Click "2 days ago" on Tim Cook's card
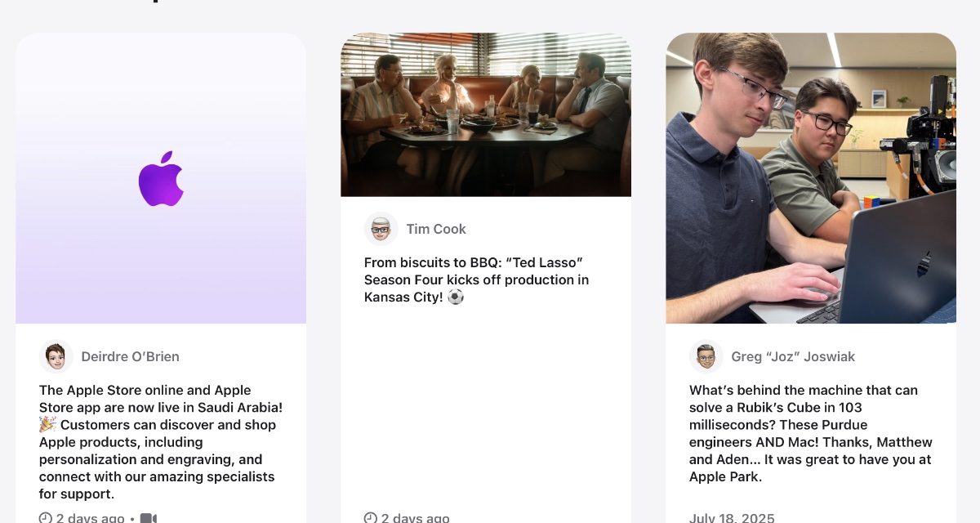 tap(415, 518)
